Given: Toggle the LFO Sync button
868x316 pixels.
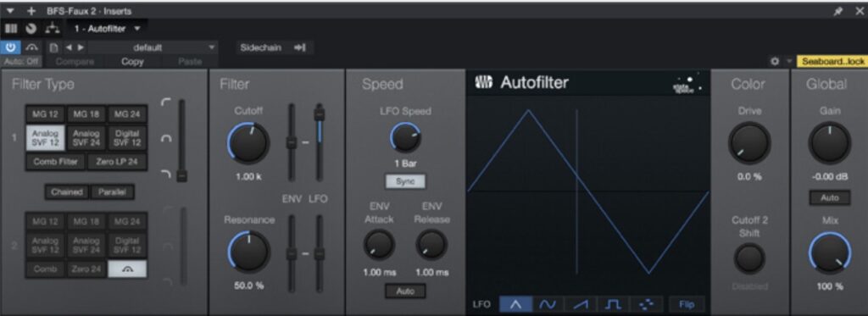Looking at the screenshot, I should tap(406, 181).
